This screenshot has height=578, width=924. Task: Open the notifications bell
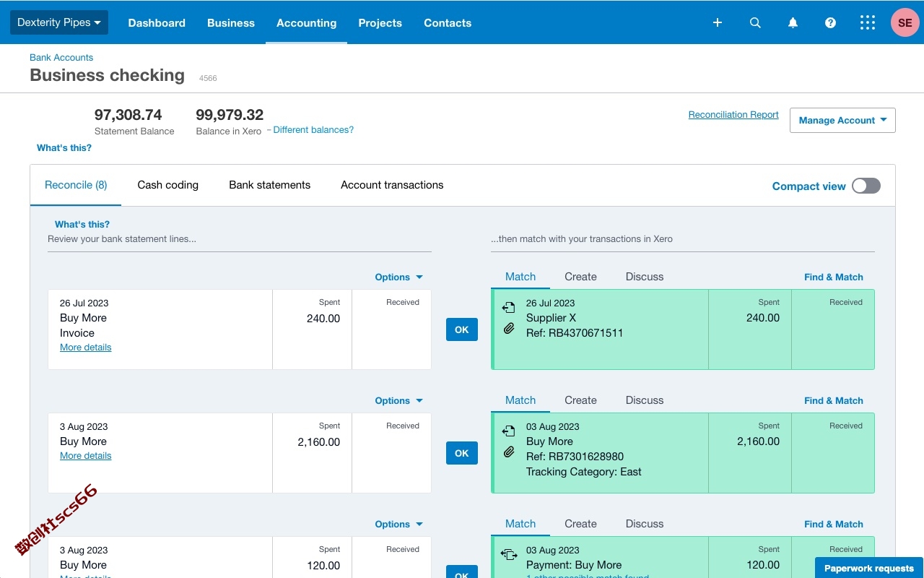793,22
